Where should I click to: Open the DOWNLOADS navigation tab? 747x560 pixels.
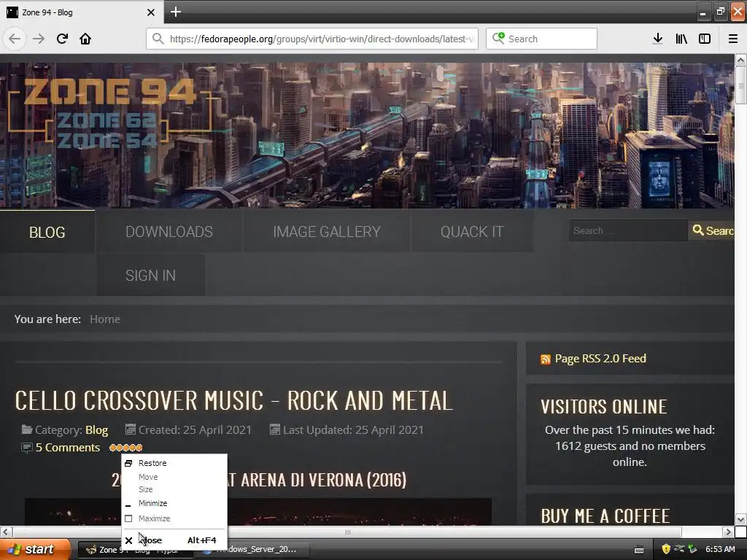(x=169, y=232)
